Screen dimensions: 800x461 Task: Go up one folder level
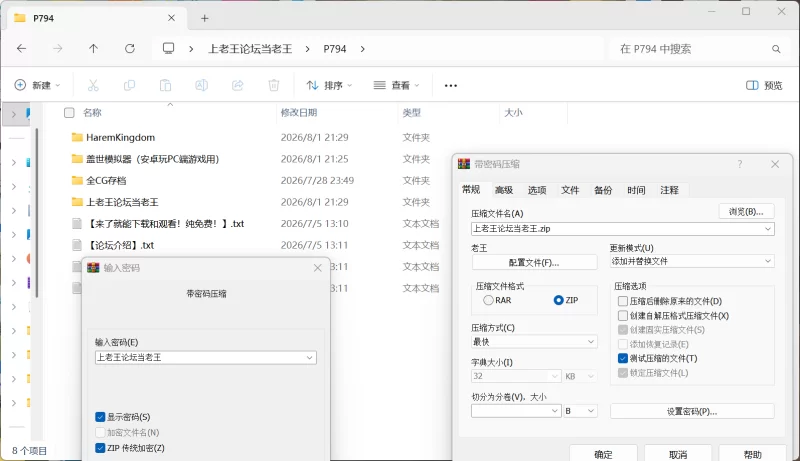[93, 48]
